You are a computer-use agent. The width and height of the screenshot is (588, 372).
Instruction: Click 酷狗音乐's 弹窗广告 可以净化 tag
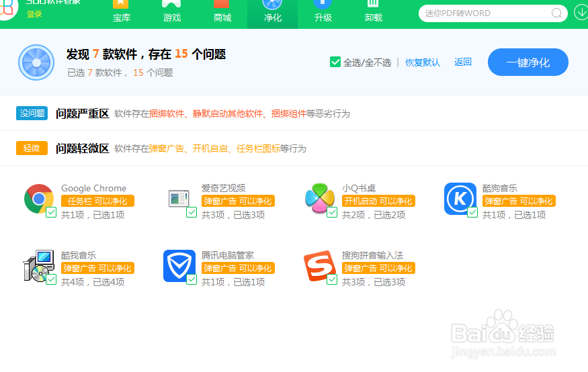click(519, 201)
